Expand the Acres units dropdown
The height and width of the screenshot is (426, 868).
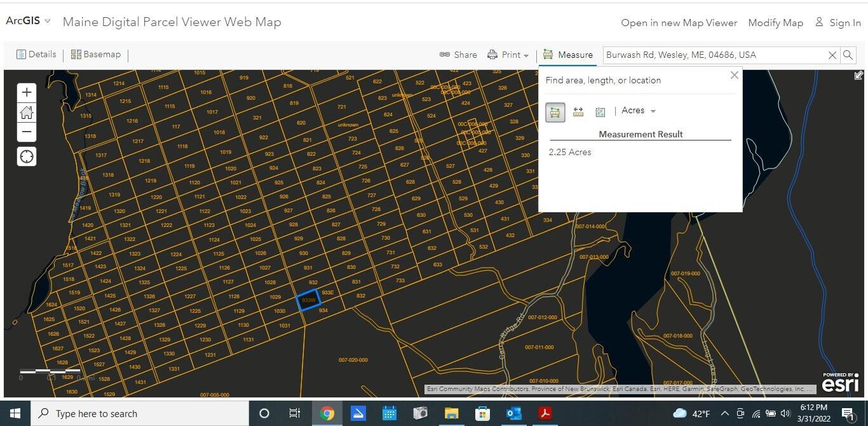[639, 111]
